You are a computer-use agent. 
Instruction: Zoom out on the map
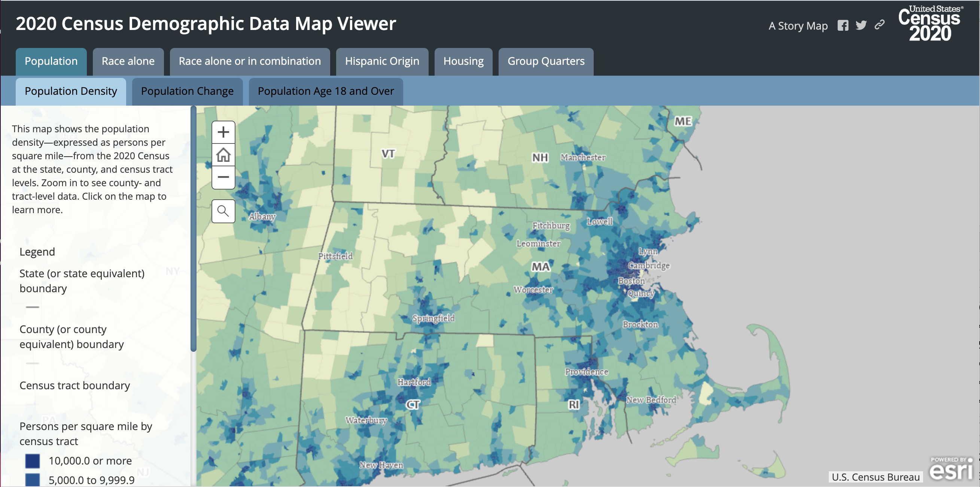[223, 177]
